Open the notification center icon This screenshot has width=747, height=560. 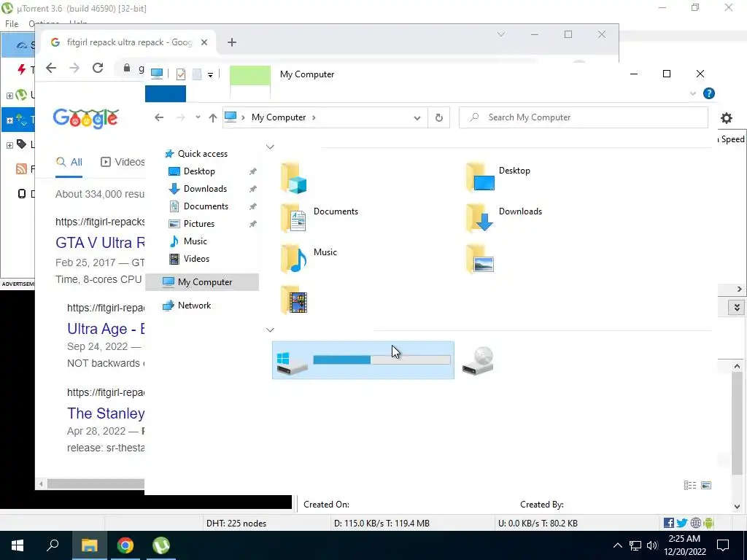click(x=723, y=545)
